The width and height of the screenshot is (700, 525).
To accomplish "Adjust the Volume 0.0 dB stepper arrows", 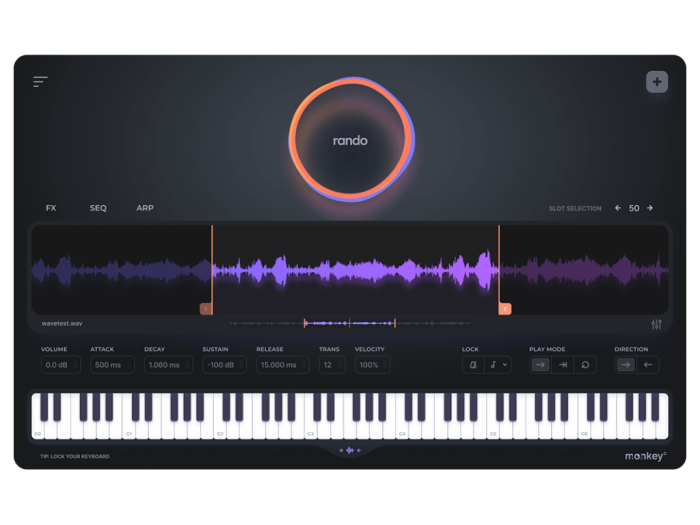I will 75,365.
